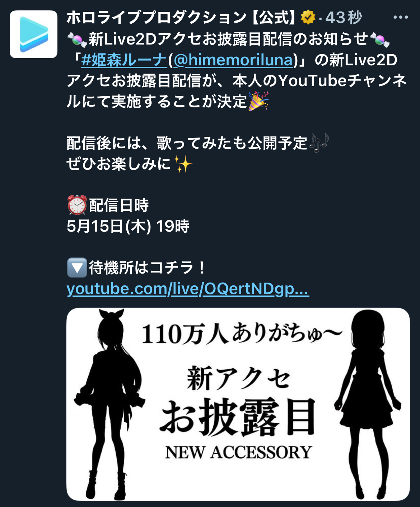Open the hololive production profile avatar

(x=33, y=34)
